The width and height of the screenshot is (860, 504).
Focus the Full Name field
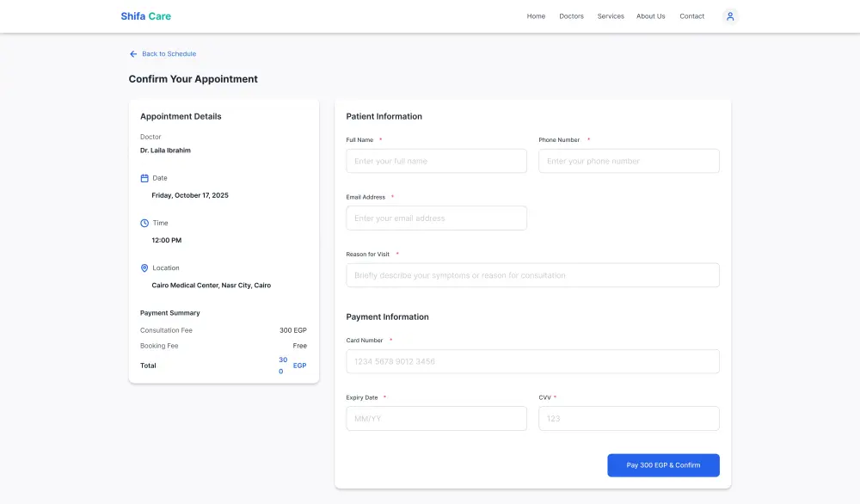[436, 161]
